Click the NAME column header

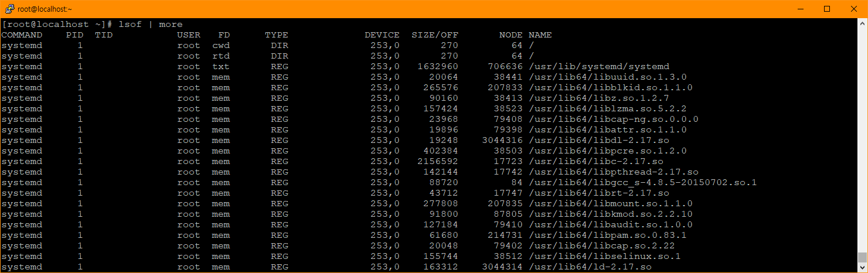click(540, 35)
